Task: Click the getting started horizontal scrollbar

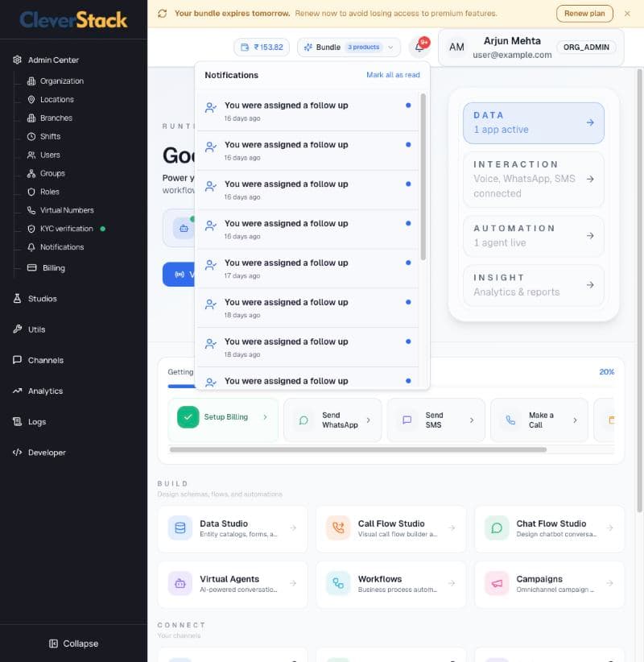Action: (358, 449)
